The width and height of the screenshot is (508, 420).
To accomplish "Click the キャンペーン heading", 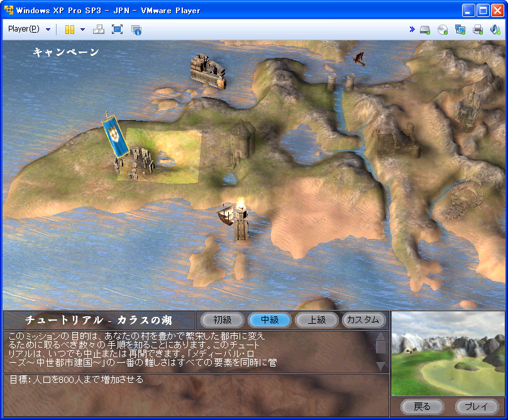I will pos(66,52).
